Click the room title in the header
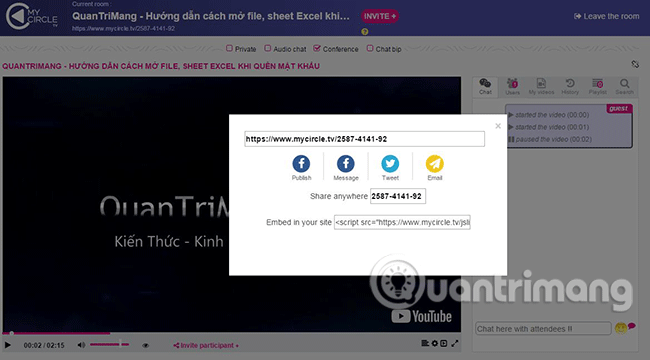This screenshot has height=360, width=650. coord(211,16)
